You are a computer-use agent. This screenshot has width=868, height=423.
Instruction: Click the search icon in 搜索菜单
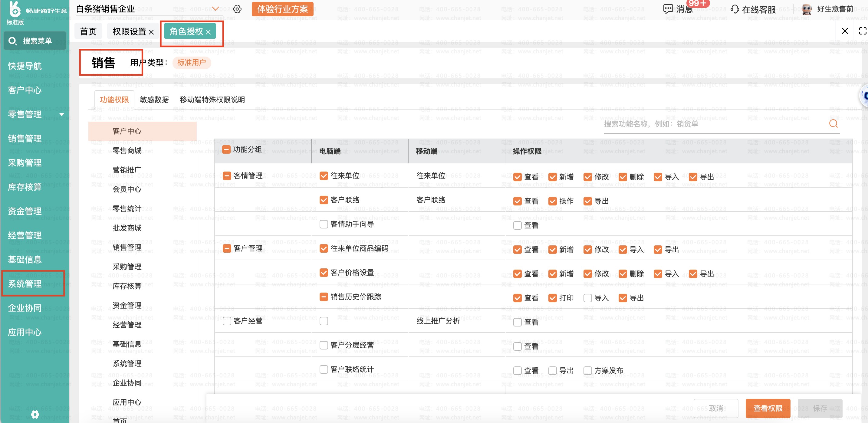click(12, 41)
